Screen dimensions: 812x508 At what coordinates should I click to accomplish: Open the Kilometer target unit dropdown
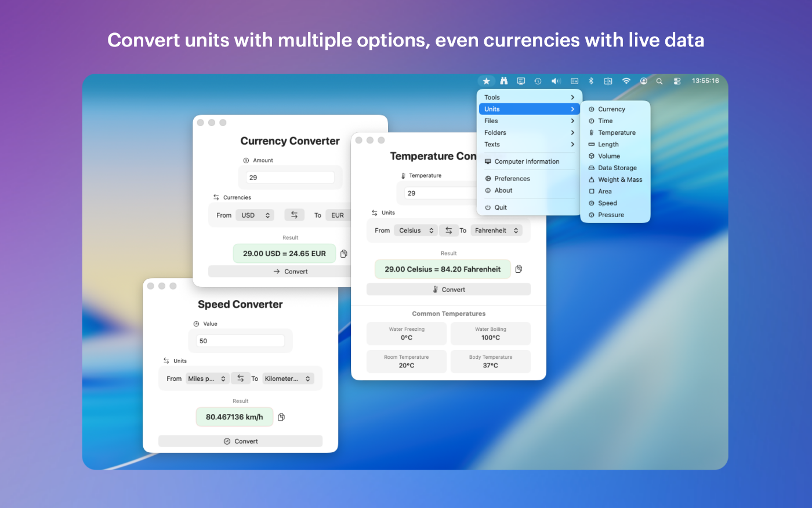(x=288, y=379)
